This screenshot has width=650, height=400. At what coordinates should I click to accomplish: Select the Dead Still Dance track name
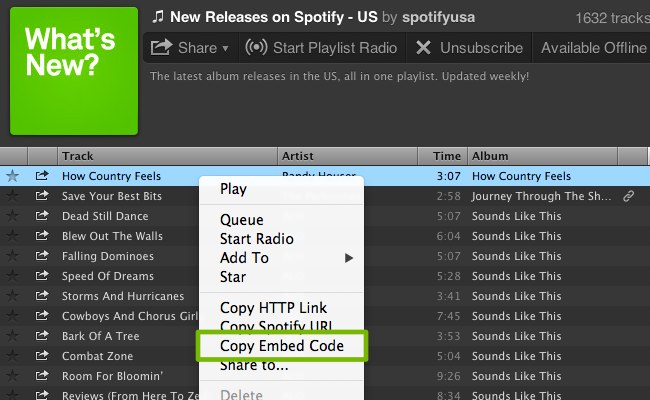click(105, 216)
